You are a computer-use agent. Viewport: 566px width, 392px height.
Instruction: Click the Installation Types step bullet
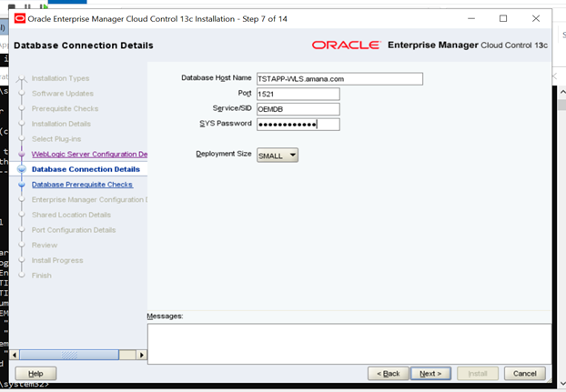20,79
